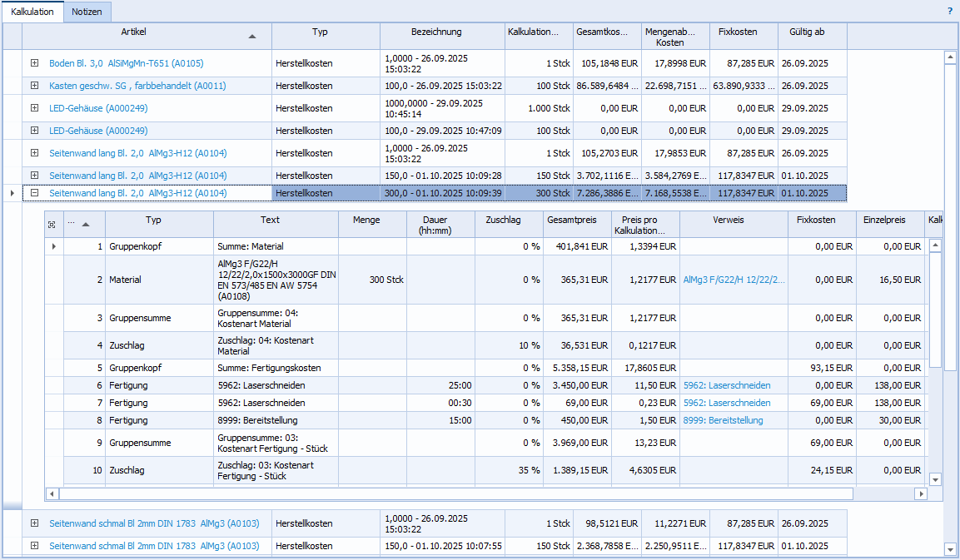Viewport: 960px width, 560px height.
Task: Click the Artikel column sort arrow
Action: point(252,37)
